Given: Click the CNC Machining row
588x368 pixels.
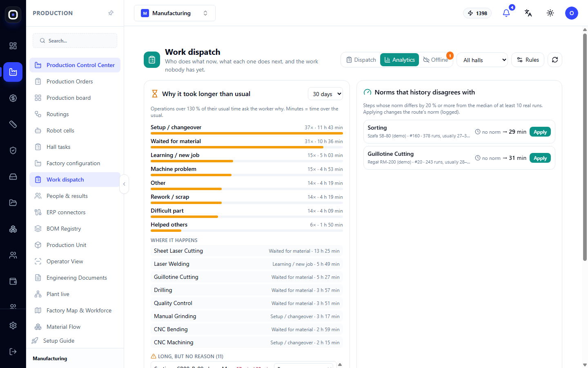Looking at the screenshot, I should pos(247,343).
